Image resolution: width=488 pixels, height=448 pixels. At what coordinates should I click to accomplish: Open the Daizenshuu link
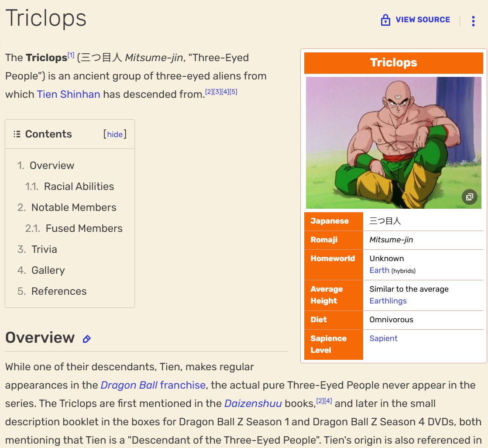(253, 403)
